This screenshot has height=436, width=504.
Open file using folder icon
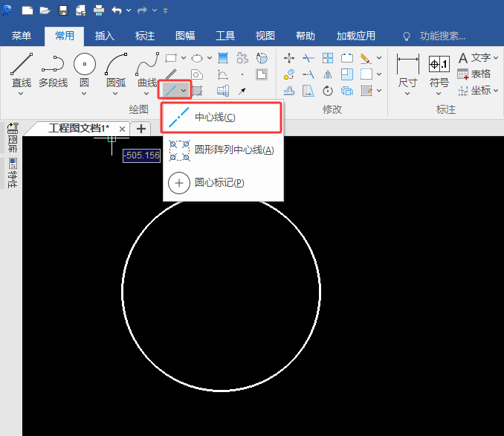[x=45, y=10]
